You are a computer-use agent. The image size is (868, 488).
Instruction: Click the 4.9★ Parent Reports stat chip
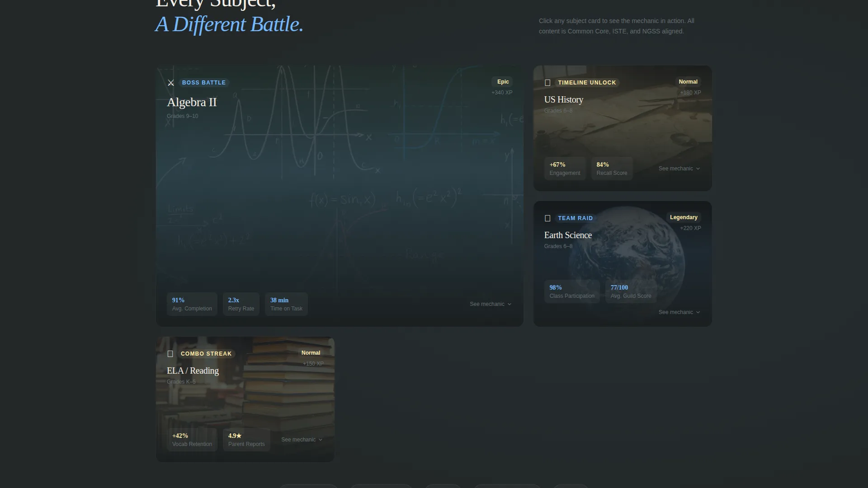coord(246,440)
